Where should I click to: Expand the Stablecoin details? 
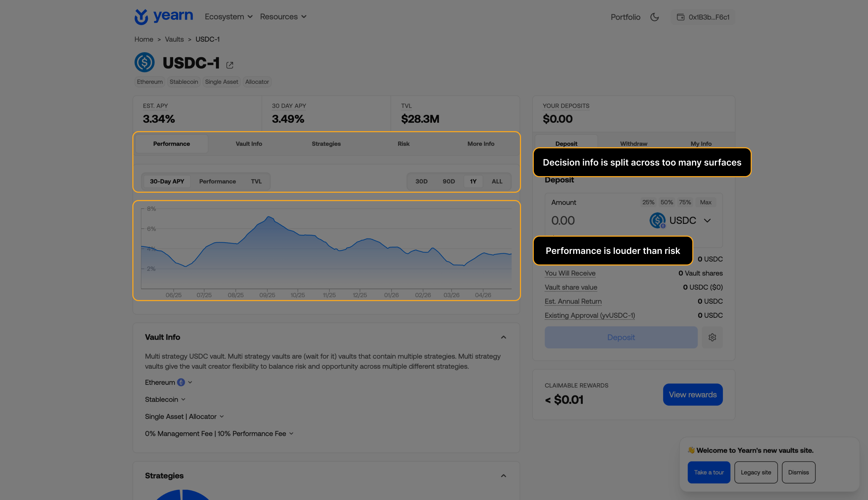click(165, 399)
